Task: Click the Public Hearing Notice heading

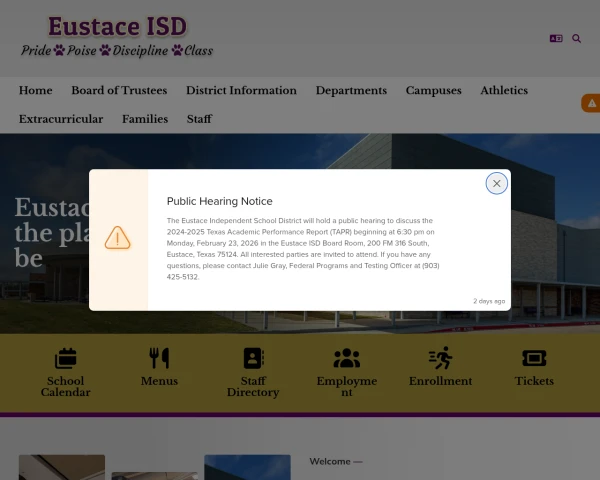Action: click(220, 201)
